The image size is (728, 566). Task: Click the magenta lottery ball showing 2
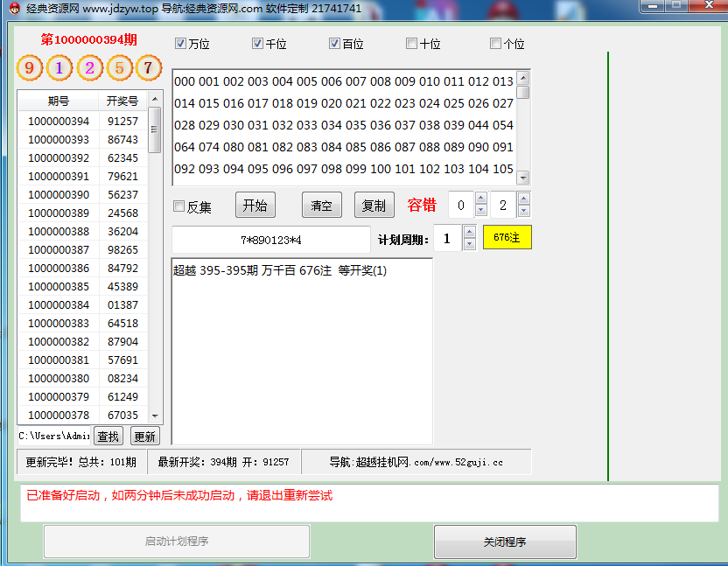(x=89, y=67)
